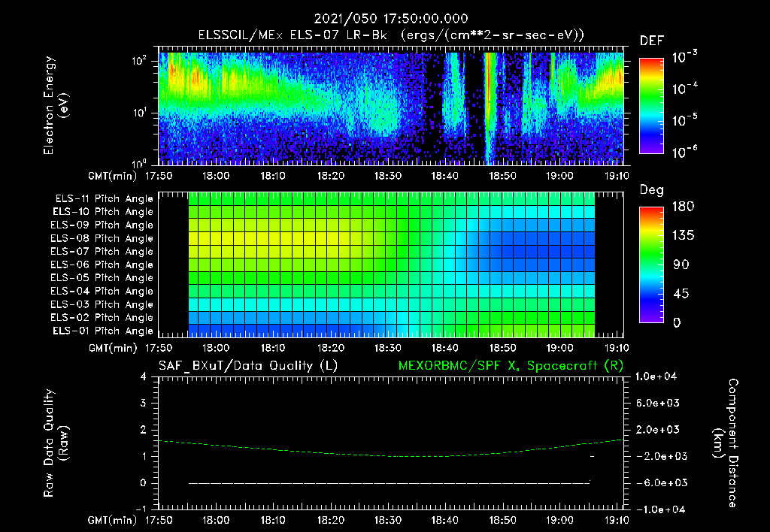Click the 1.0e+04 distance tick label
The width and height of the screenshot is (770, 532).
click(656, 377)
